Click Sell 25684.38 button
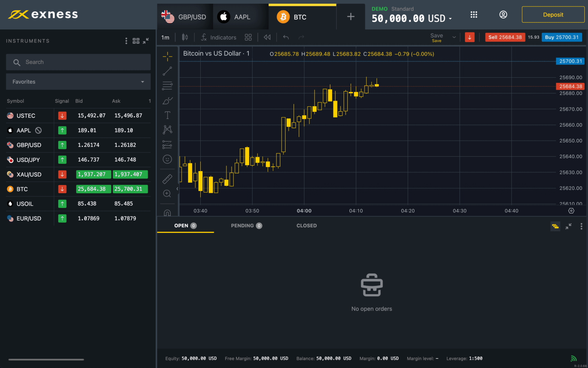The height and width of the screenshot is (368, 588). [x=505, y=37]
